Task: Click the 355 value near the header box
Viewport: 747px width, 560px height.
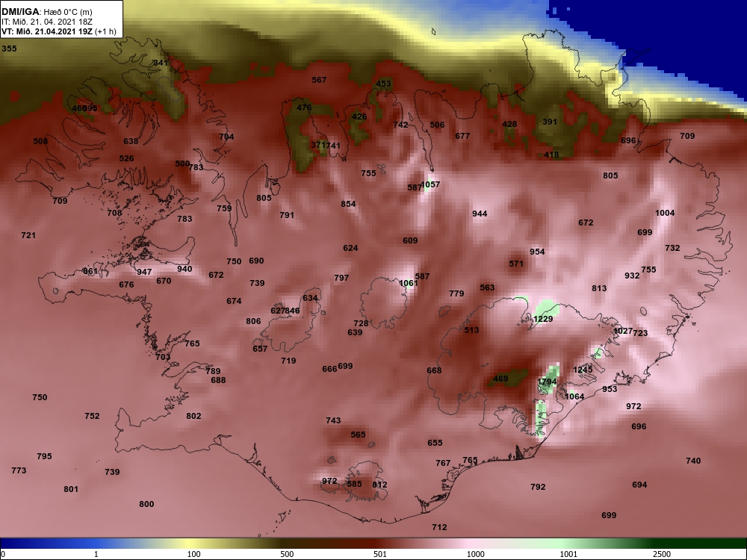Action: click(9, 49)
